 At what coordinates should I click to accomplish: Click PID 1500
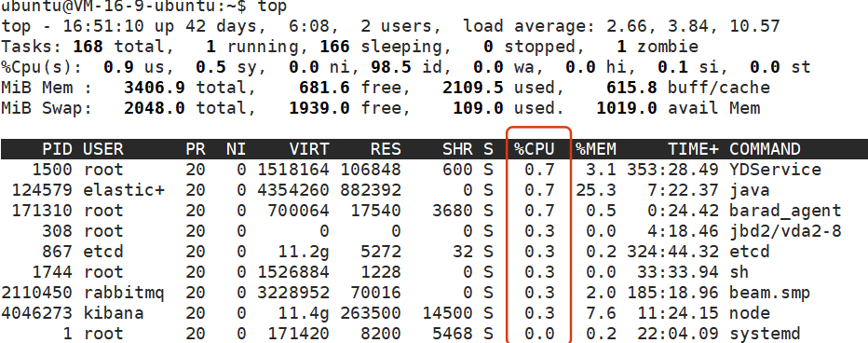(52, 170)
